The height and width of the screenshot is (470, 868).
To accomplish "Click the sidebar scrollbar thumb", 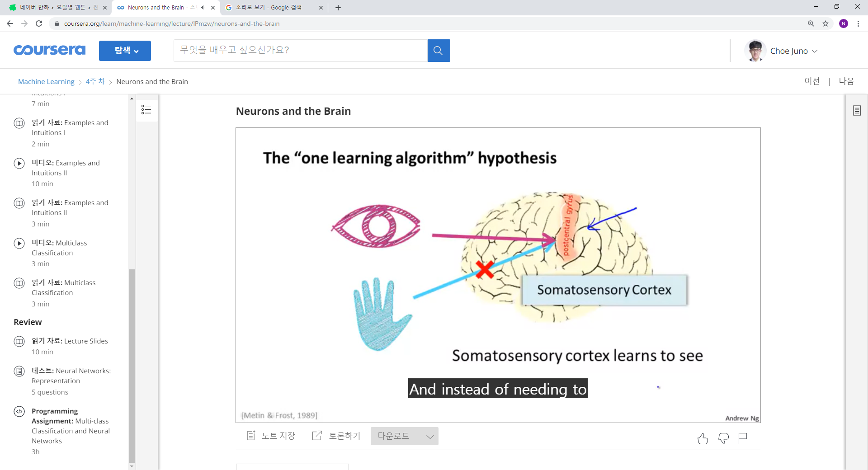I will (132, 366).
